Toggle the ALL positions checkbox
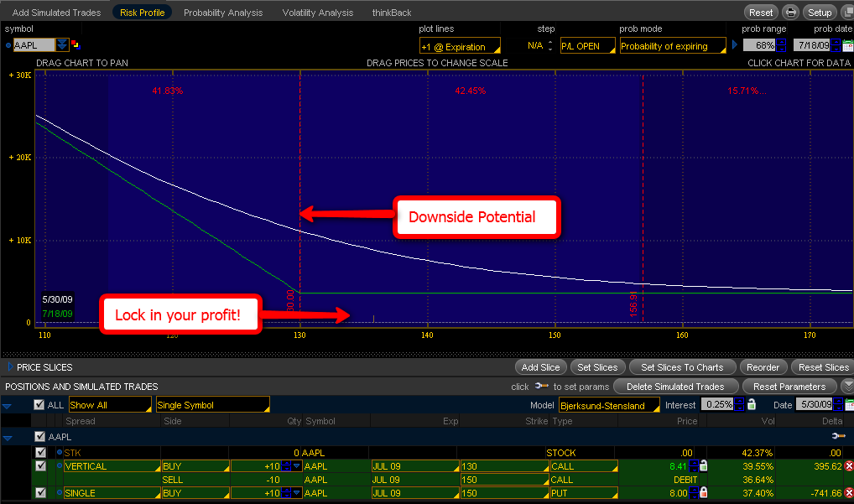Image resolution: width=854 pixels, height=504 pixels. pos(39,405)
